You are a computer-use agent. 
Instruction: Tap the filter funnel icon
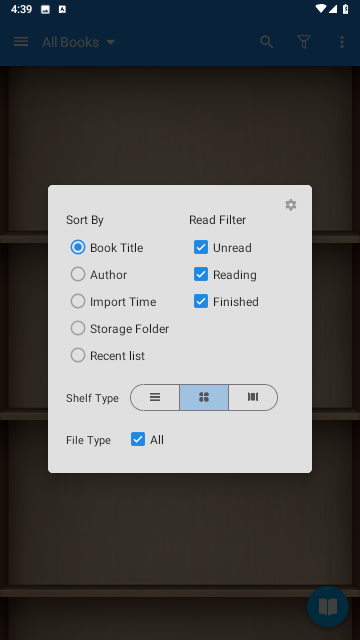point(304,42)
